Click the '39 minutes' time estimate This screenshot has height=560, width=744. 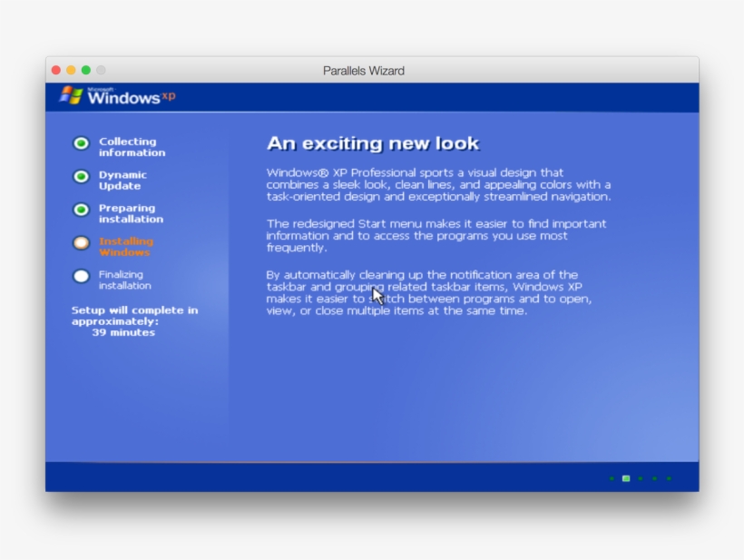point(123,333)
